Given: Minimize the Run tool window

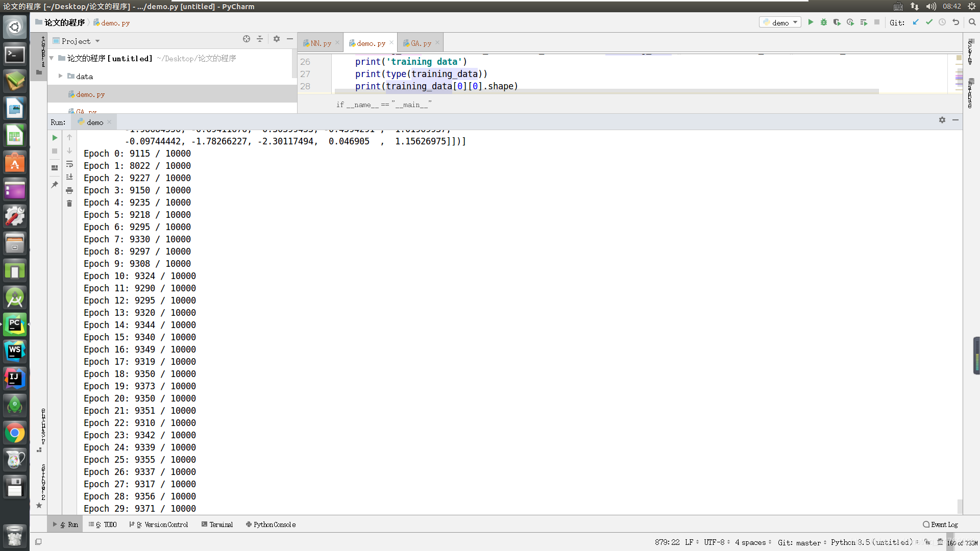Looking at the screenshot, I should click(955, 120).
